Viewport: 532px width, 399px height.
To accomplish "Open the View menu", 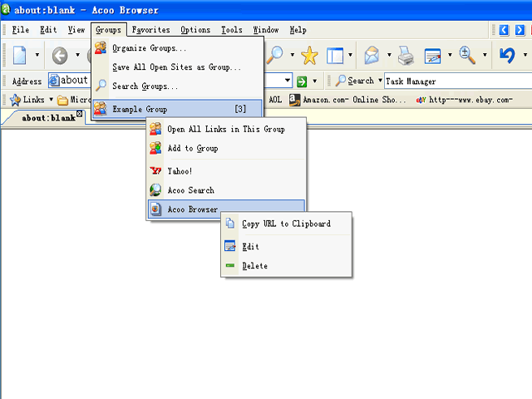I will click(x=76, y=30).
